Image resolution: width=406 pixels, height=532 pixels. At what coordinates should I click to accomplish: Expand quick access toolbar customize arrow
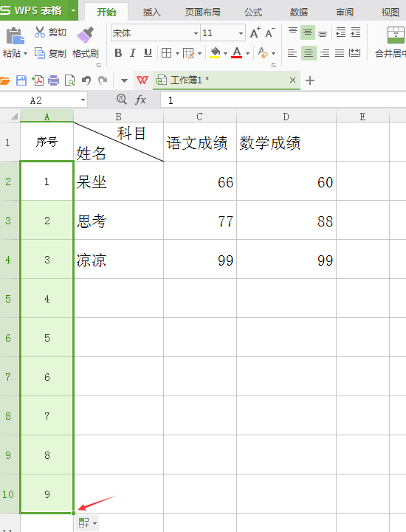coord(124,80)
